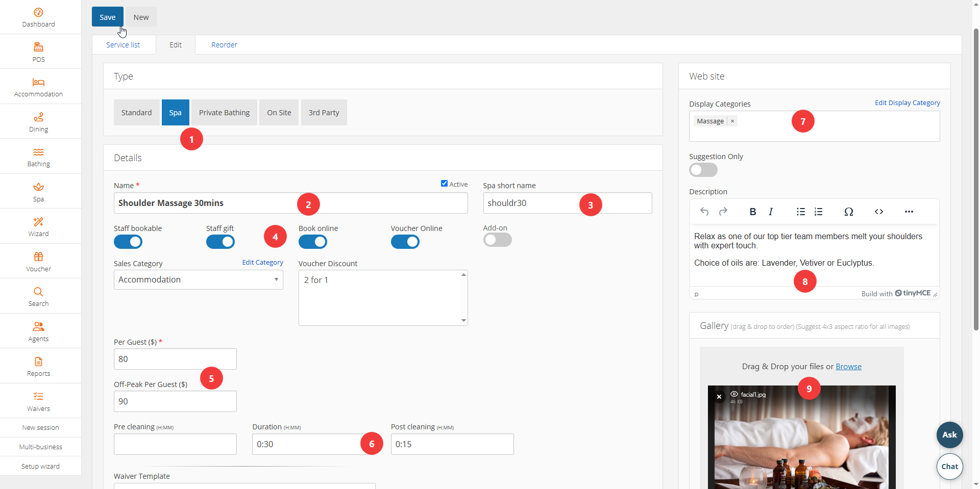Toggle Staff gift switch

220,242
